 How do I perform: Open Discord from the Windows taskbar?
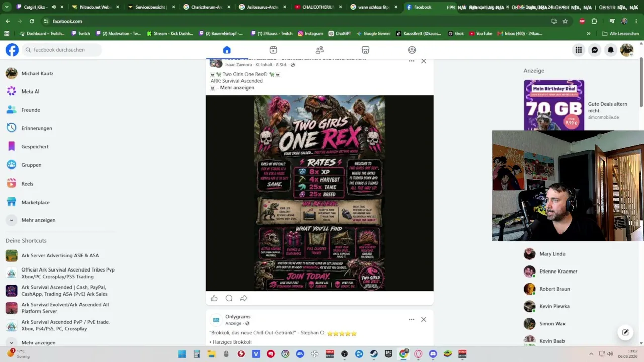[433, 354]
